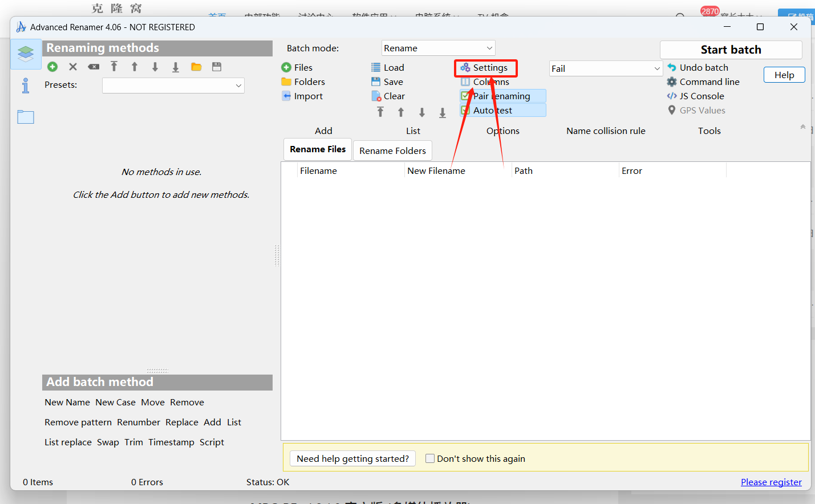Screen dimensions: 815x504
Task: Click the Clear all methods icon
Action: tap(94, 67)
